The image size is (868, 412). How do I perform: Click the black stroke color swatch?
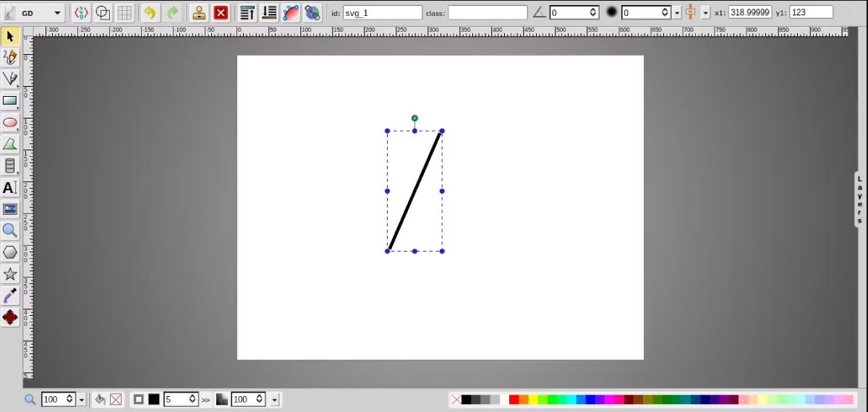154,399
